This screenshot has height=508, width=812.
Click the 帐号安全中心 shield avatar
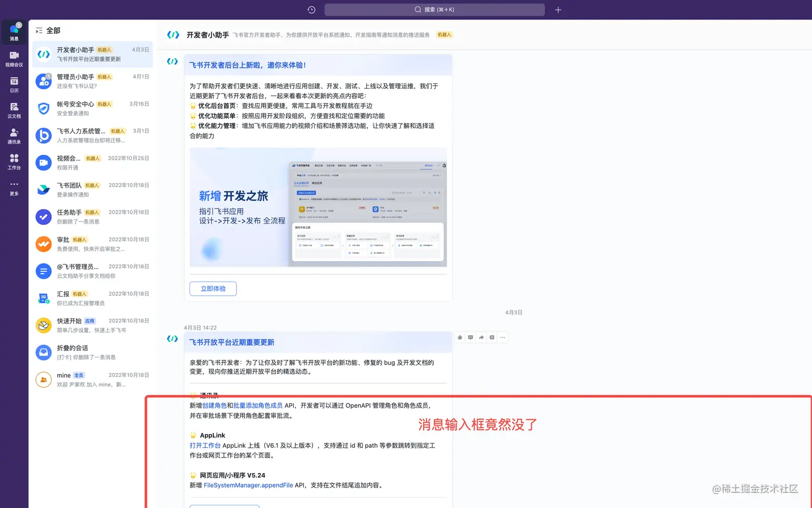click(44, 109)
